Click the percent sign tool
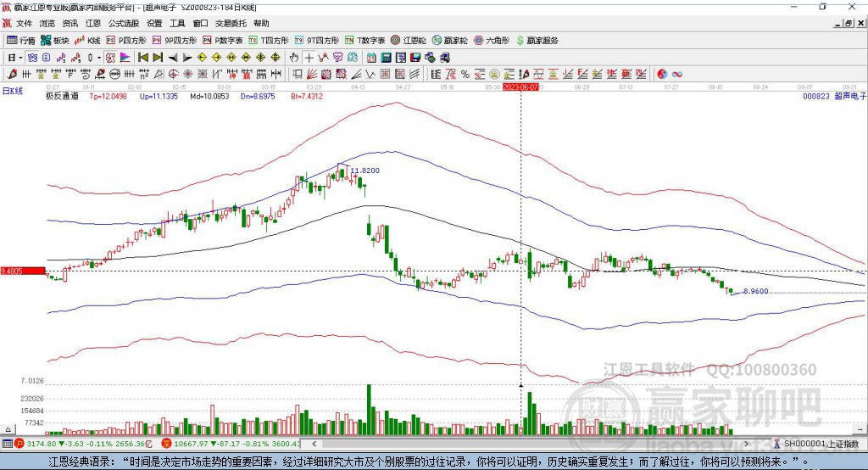Viewport: 868px width, 470px height. [465, 75]
